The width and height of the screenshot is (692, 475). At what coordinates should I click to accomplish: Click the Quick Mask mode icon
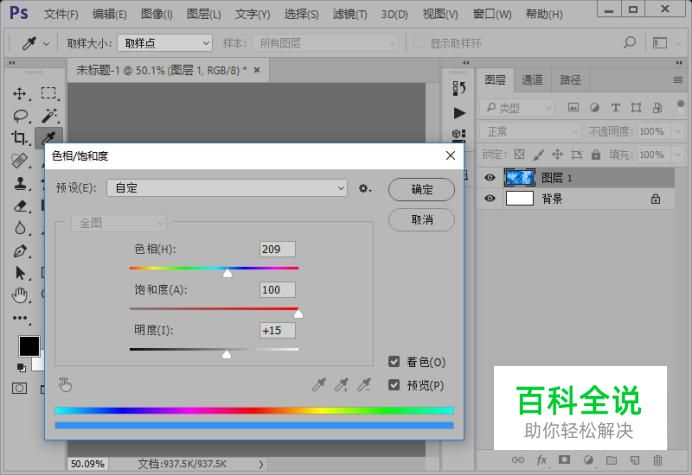pyautogui.click(x=19, y=388)
